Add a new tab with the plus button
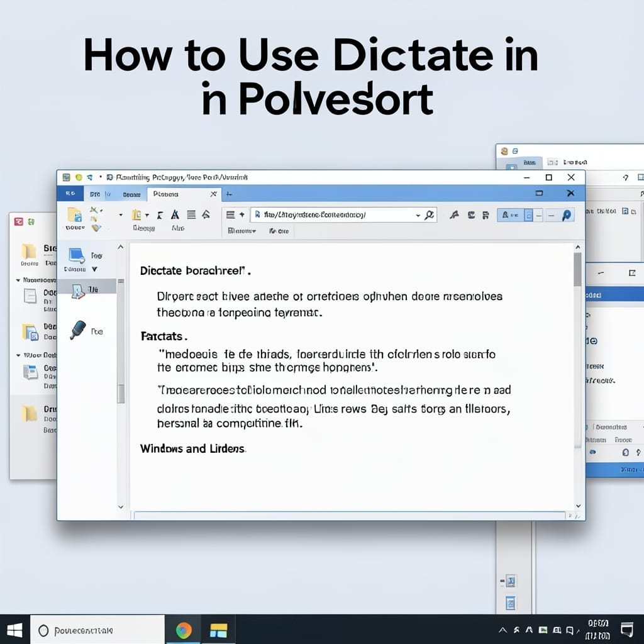Screen dimensions: 644x644 pos(229,194)
